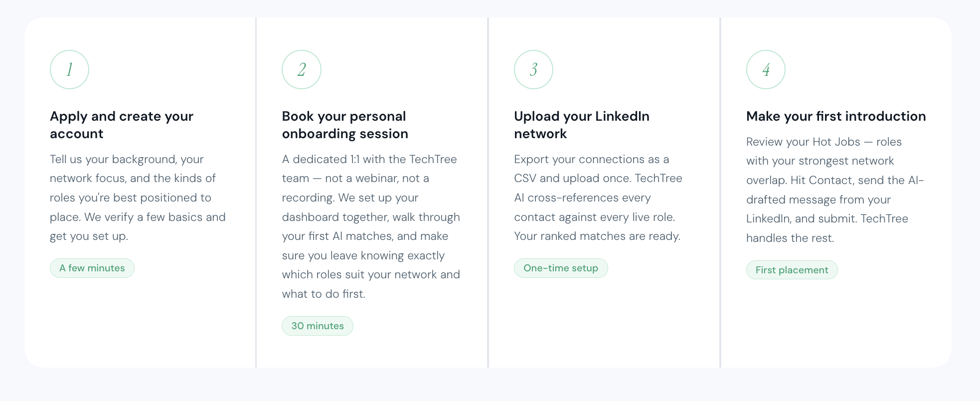Click the 'First placement' badge

click(x=792, y=270)
